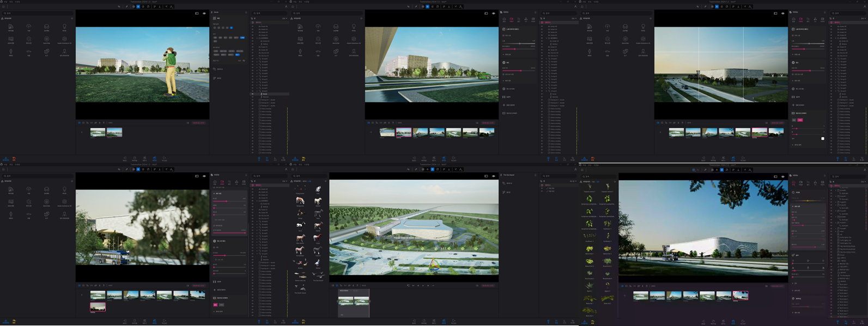Click pink toggle button in grid-lines window properties
This screenshot has height=326, width=868.
[x=800, y=120]
